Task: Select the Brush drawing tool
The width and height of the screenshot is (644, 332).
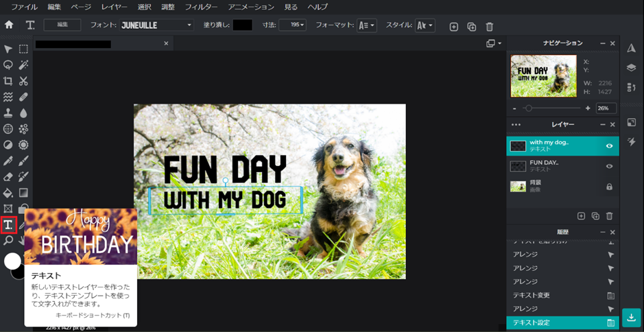Action: click(x=23, y=161)
